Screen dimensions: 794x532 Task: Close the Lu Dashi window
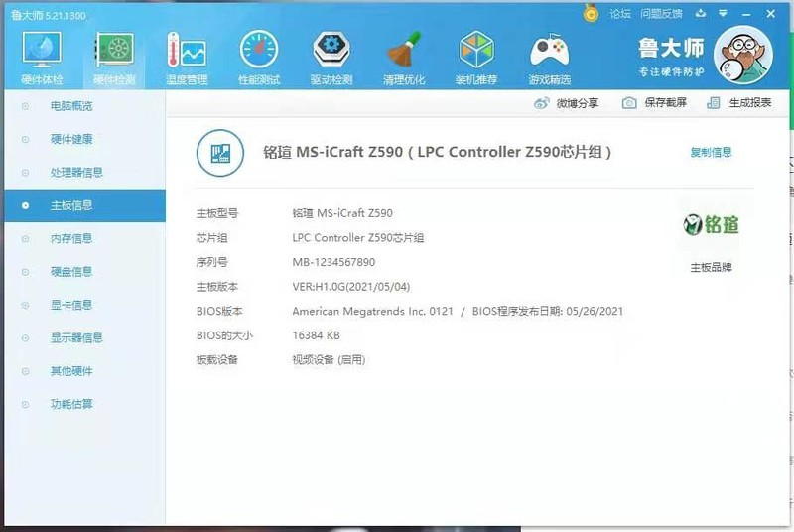point(771,14)
